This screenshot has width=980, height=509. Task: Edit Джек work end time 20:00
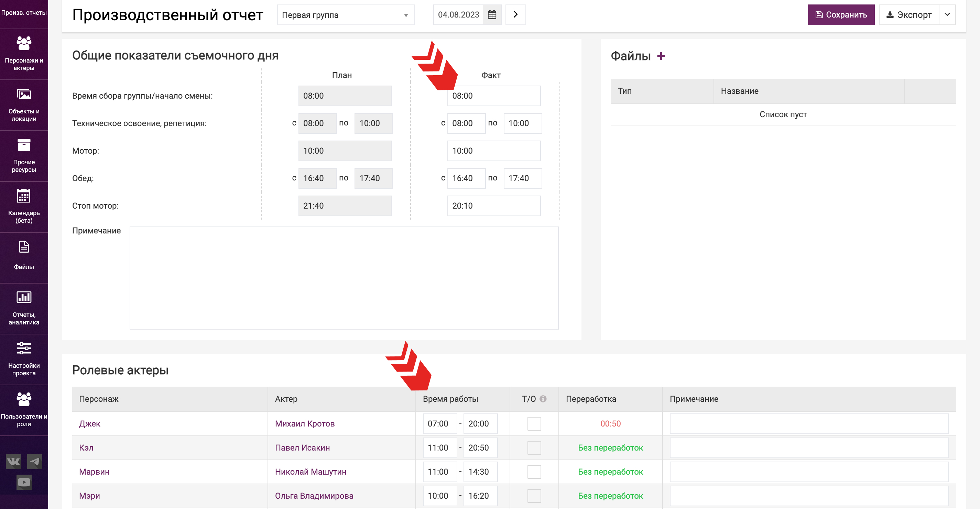(x=480, y=423)
